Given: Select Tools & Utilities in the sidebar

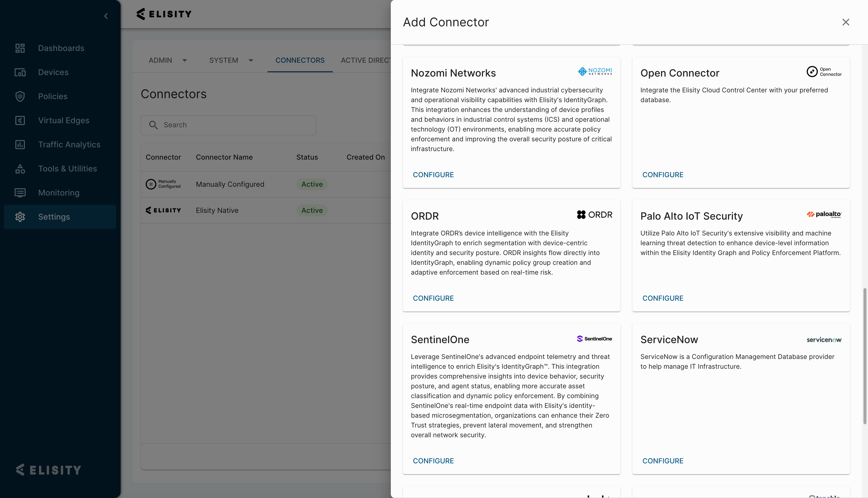Looking at the screenshot, I should (67, 168).
